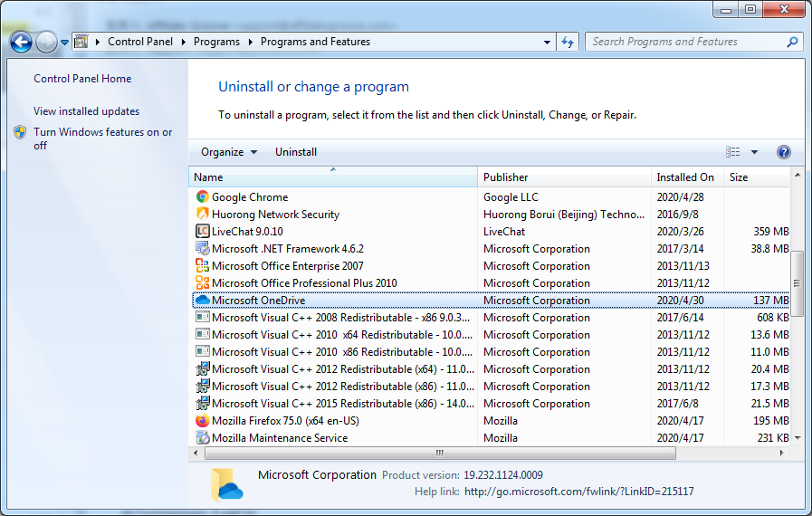Click the 608 KB size cell
Image resolution: width=812 pixels, height=516 pixels.
pos(773,318)
